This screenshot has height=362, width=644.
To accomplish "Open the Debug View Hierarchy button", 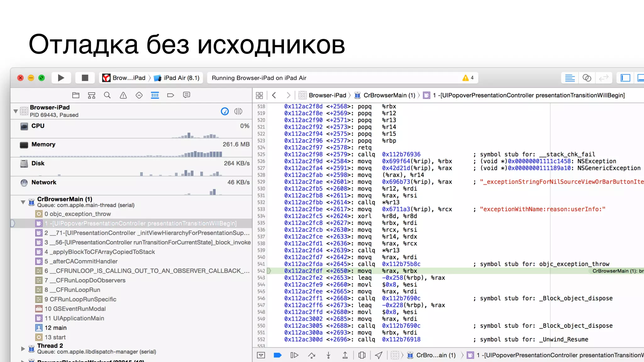I will click(x=362, y=355).
